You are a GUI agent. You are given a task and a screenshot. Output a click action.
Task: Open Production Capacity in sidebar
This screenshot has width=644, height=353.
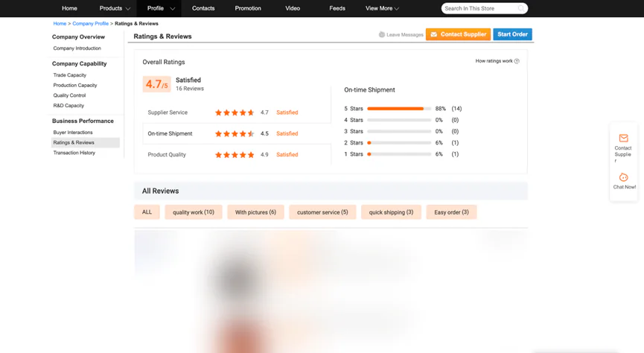tap(74, 85)
